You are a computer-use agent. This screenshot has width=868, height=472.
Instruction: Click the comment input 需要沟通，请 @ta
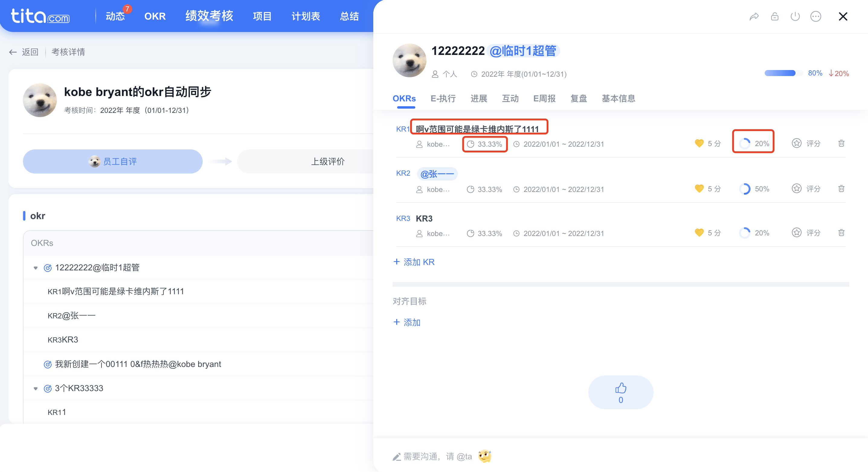point(437,457)
